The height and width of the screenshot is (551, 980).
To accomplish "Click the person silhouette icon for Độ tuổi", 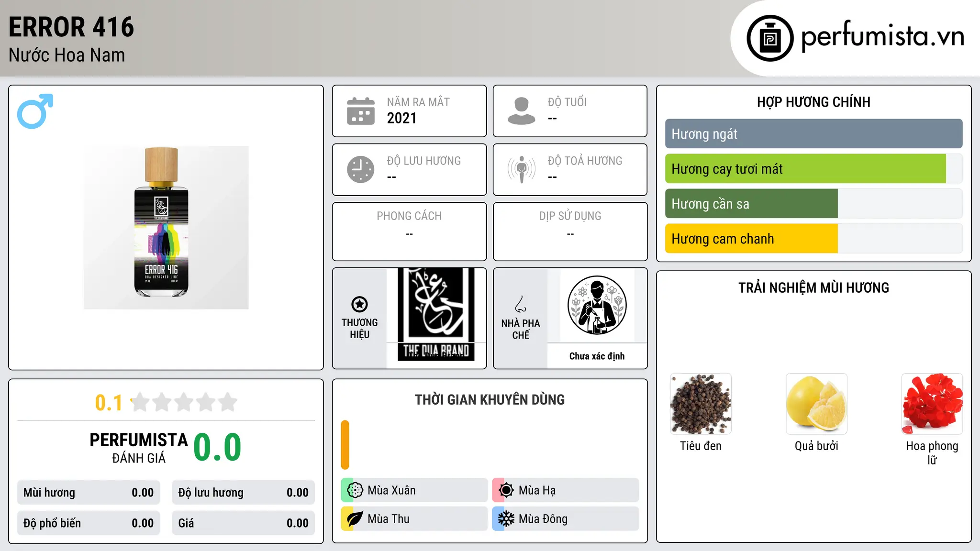I will pos(522,111).
